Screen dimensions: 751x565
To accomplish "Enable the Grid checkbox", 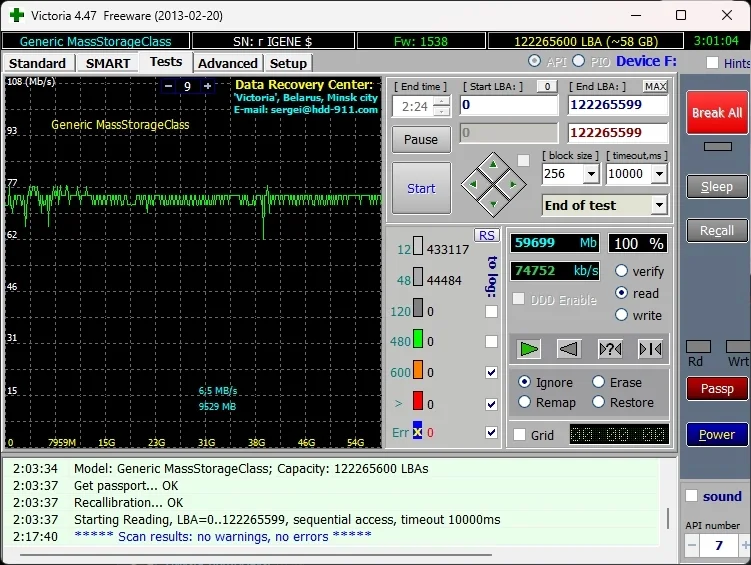I will pyautogui.click(x=519, y=435).
